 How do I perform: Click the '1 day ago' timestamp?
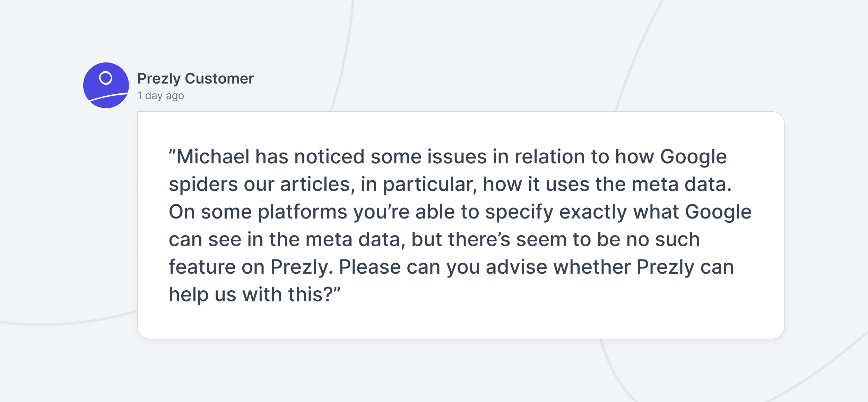click(x=160, y=95)
